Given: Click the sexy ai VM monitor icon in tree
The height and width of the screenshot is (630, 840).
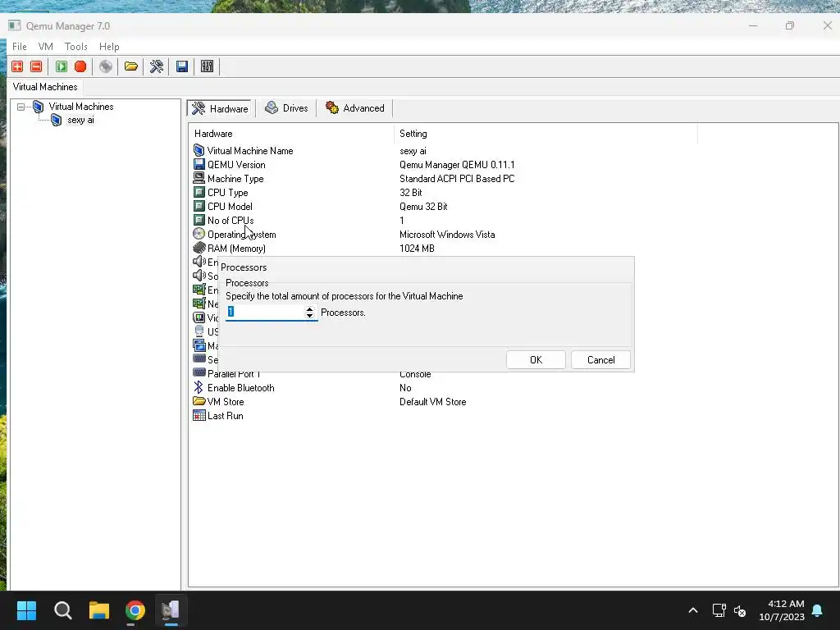Looking at the screenshot, I should click(x=57, y=120).
